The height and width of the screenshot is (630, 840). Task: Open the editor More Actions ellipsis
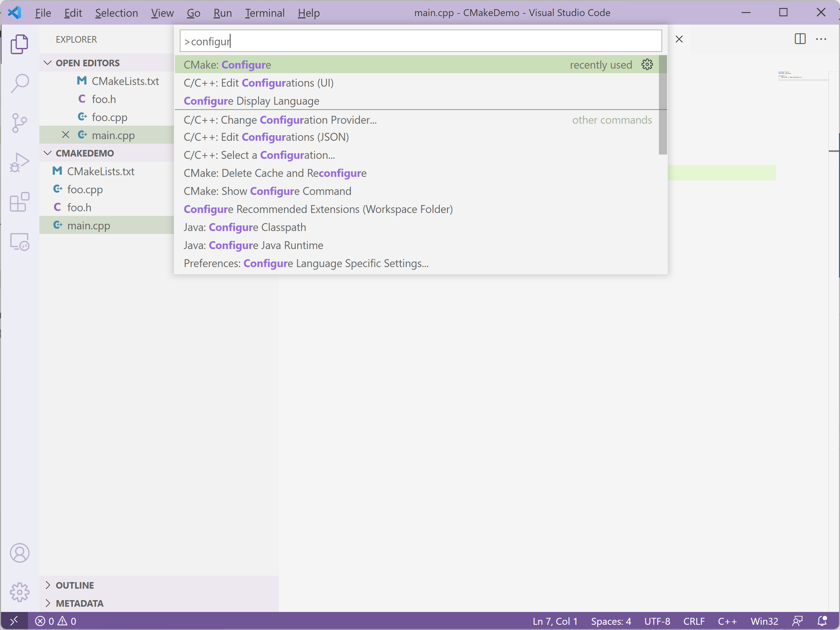pos(821,39)
